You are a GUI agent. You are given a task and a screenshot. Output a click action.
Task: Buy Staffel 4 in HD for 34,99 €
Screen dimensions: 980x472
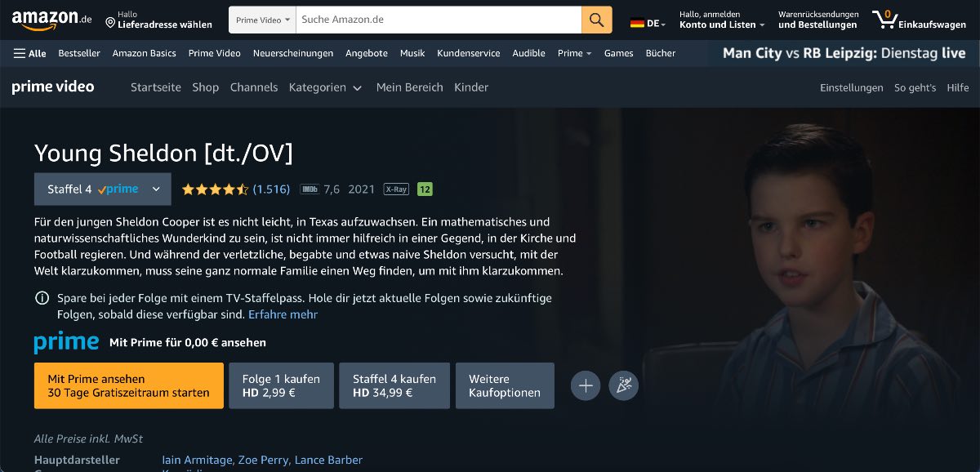pos(394,385)
